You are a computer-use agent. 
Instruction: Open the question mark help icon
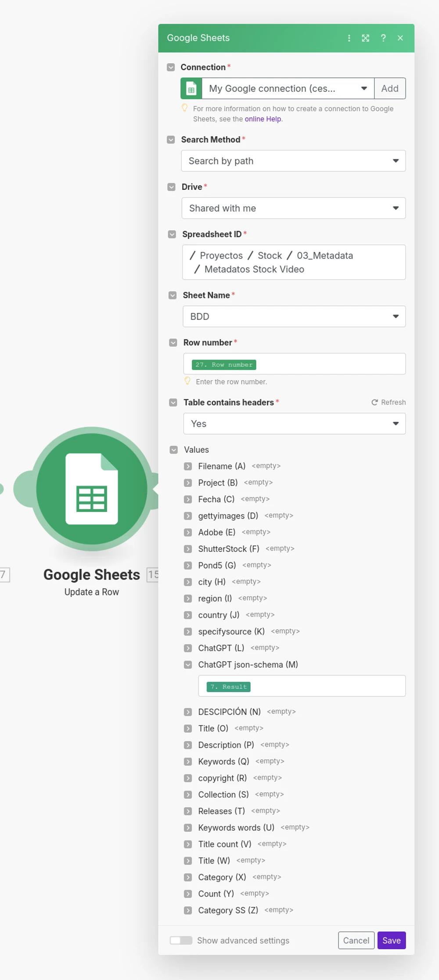[383, 38]
